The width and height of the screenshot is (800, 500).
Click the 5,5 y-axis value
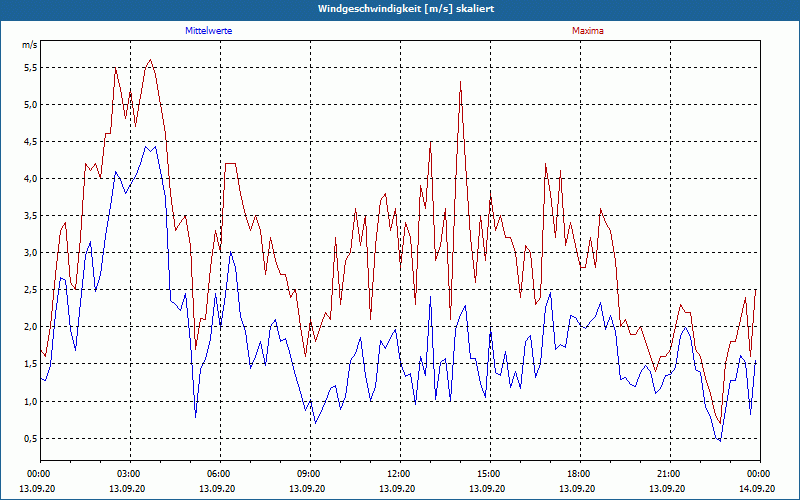click(x=30, y=67)
